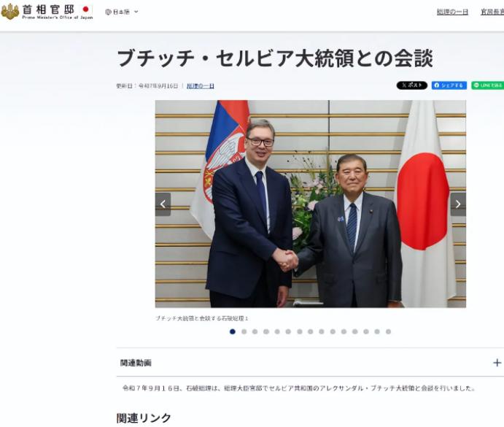Open 総理の一日 in top navigation
The width and height of the screenshot is (504, 427).
(452, 12)
